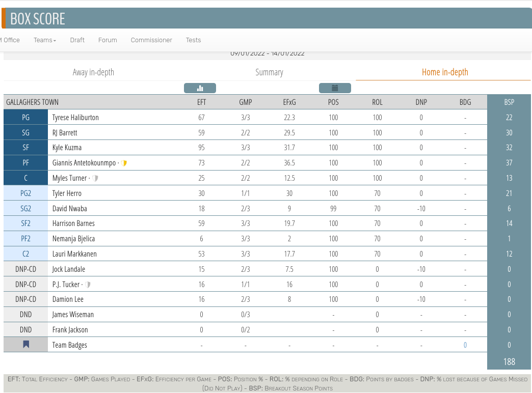Expand the Teams dropdown menu
The width and height of the screenshot is (532, 393).
click(45, 40)
